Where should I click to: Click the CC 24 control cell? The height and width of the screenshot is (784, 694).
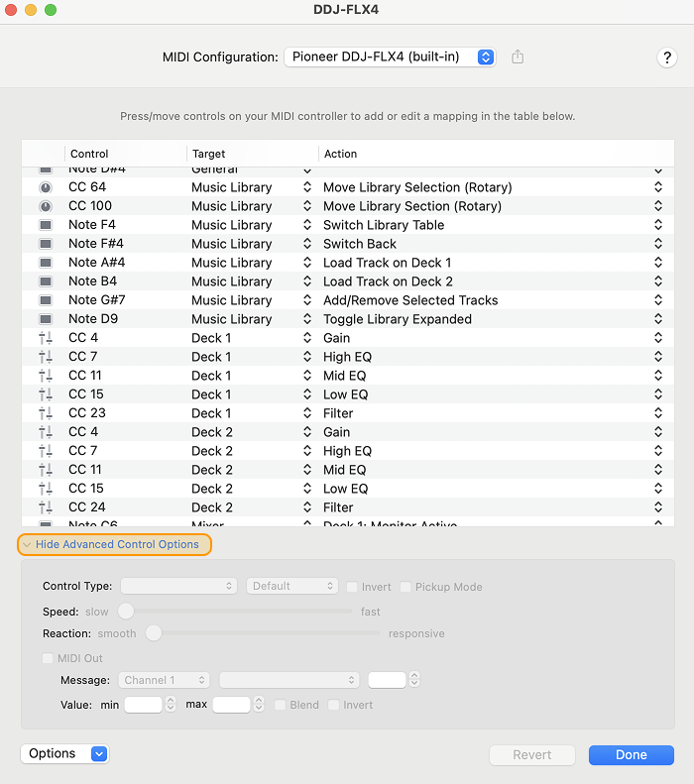(x=87, y=507)
